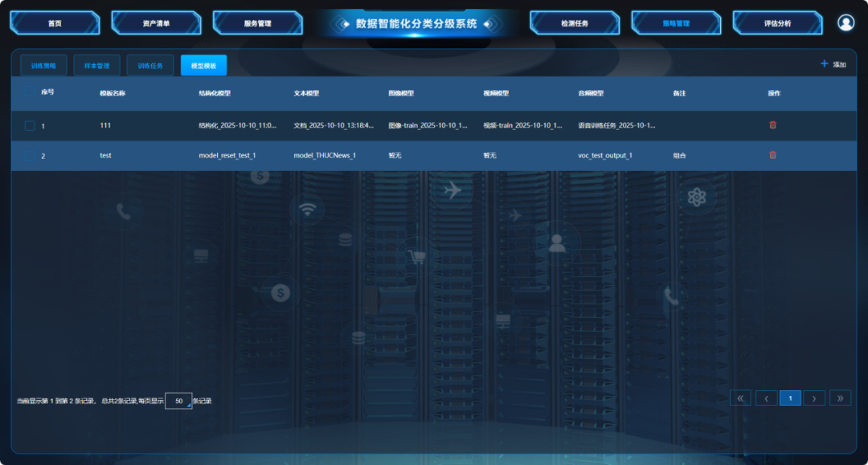Select page number 1 in pagination
The height and width of the screenshot is (465, 868).
click(x=790, y=398)
